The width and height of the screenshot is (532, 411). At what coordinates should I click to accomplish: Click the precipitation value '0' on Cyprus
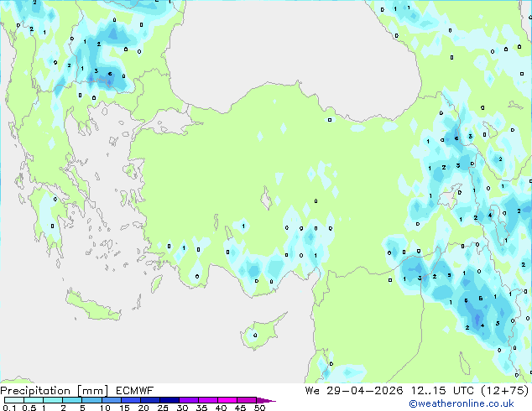coord(255,336)
